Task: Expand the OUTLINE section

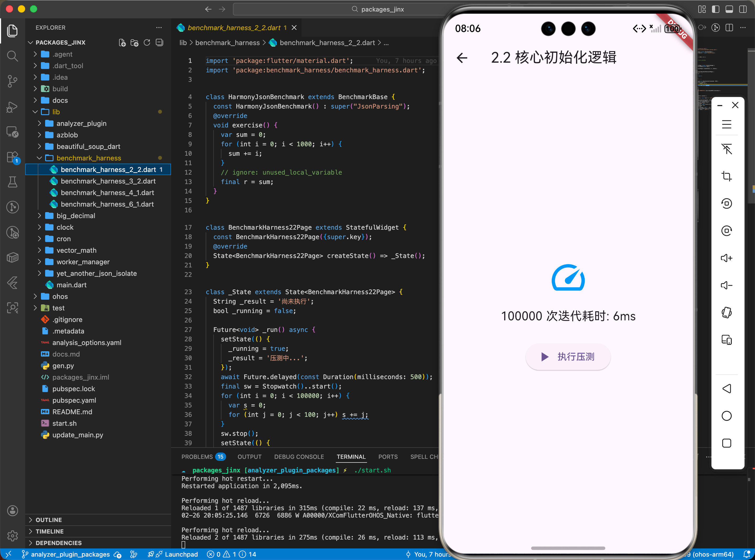Action: click(x=49, y=520)
